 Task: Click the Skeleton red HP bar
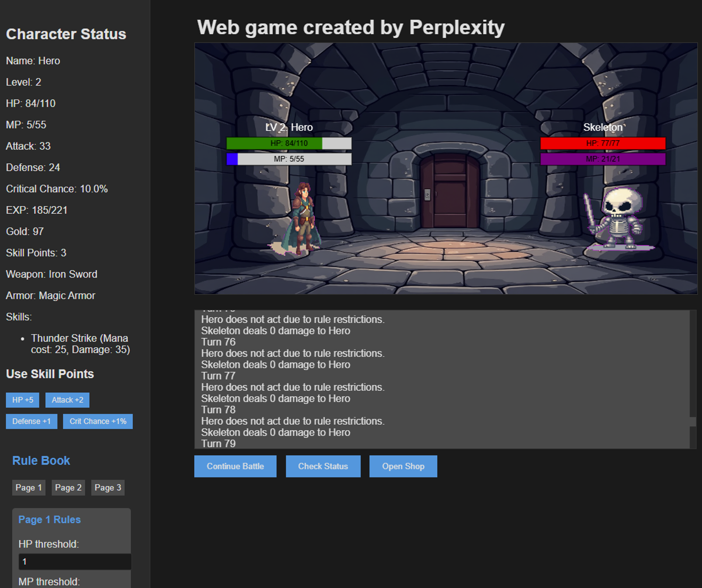(603, 143)
